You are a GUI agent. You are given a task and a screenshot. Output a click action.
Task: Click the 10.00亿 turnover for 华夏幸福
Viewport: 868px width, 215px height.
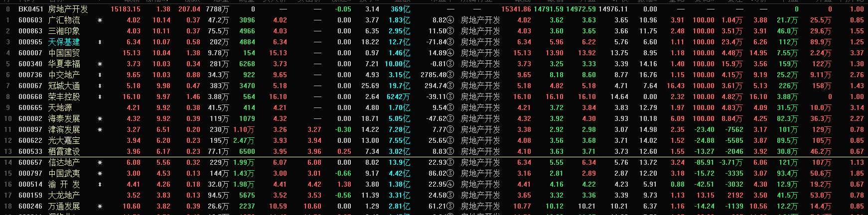click(x=397, y=64)
